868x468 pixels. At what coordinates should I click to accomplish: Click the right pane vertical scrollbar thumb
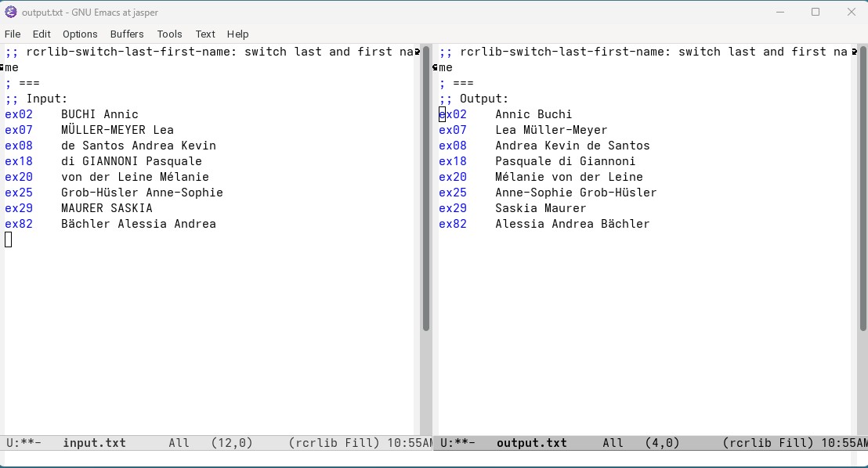[863, 188]
